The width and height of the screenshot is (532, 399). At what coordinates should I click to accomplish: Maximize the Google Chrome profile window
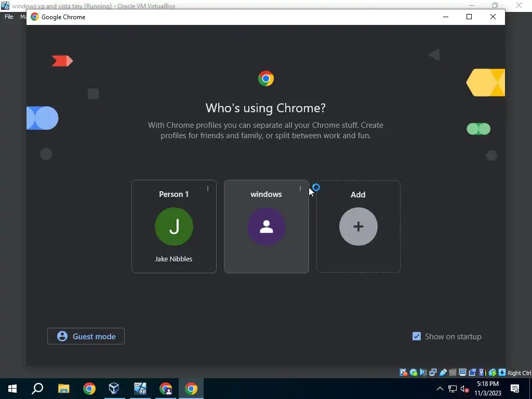pyautogui.click(x=469, y=17)
